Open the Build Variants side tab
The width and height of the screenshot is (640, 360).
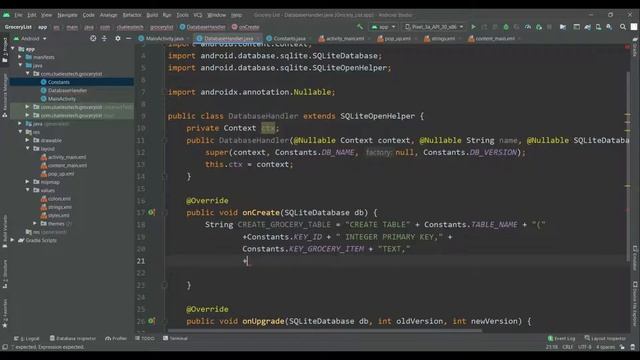pos(5,231)
